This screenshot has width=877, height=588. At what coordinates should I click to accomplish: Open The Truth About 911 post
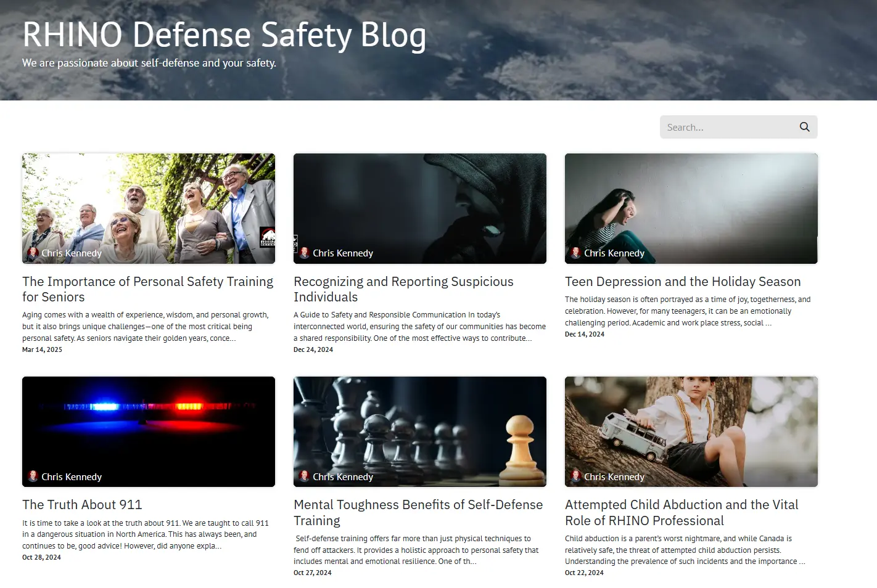click(82, 505)
